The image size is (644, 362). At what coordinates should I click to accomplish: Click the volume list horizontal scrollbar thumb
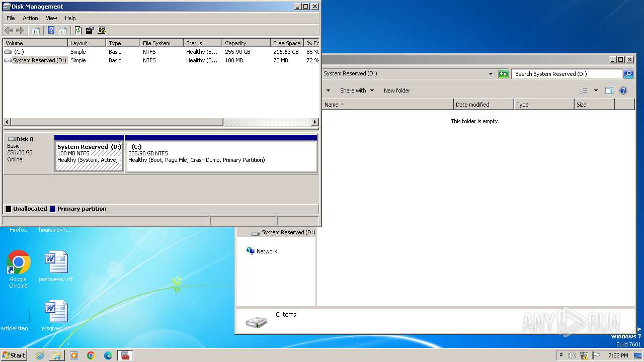tap(117, 122)
